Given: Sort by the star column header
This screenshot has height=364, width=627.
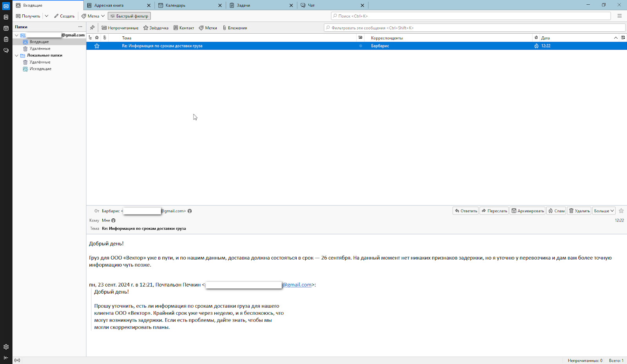Looking at the screenshot, I should coord(97,38).
